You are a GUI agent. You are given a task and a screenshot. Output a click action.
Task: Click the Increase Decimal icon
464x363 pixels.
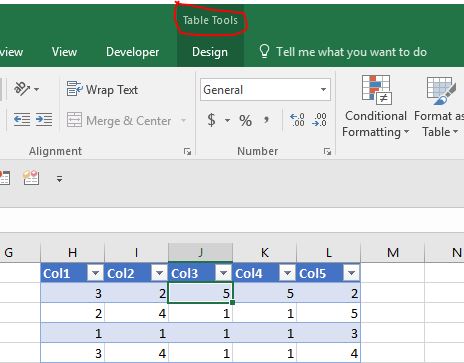pos(297,120)
